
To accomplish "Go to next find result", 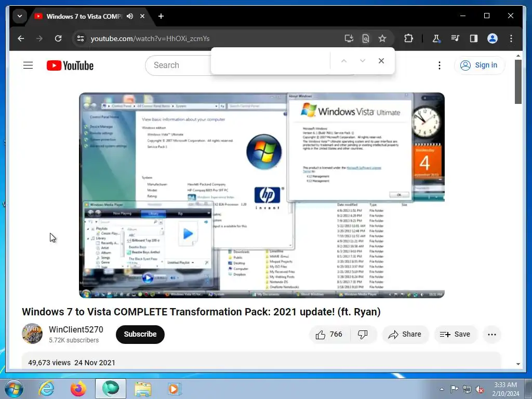I will 362,61.
